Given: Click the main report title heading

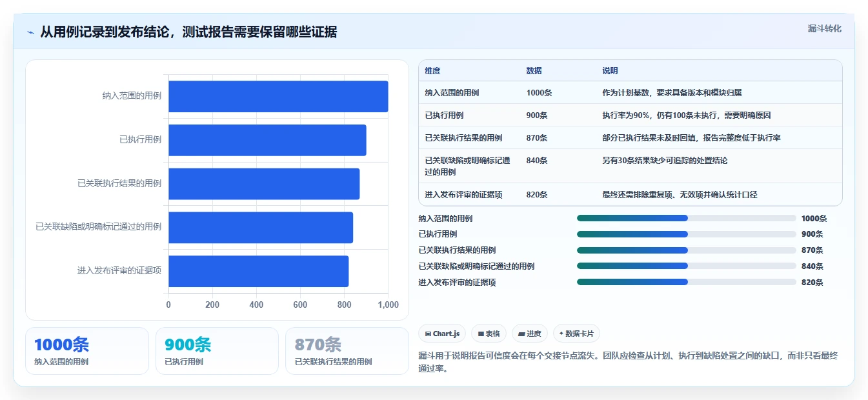Looking at the screenshot, I should click(x=188, y=32).
